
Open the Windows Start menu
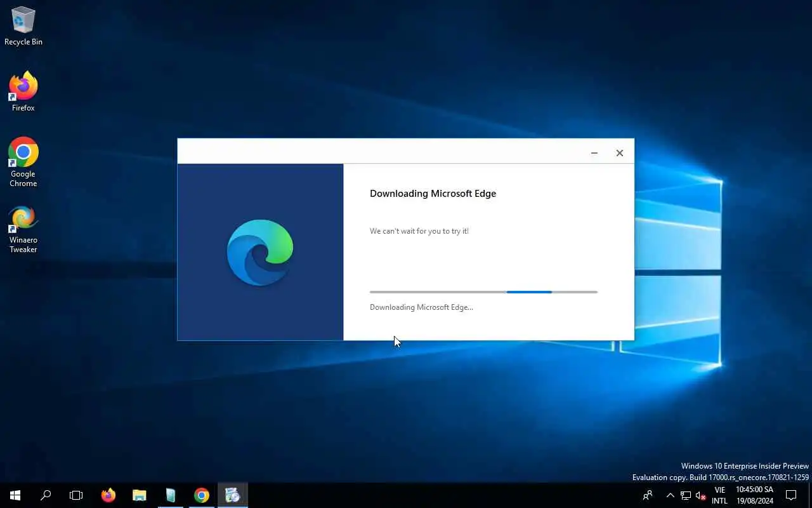pos(15,495)
